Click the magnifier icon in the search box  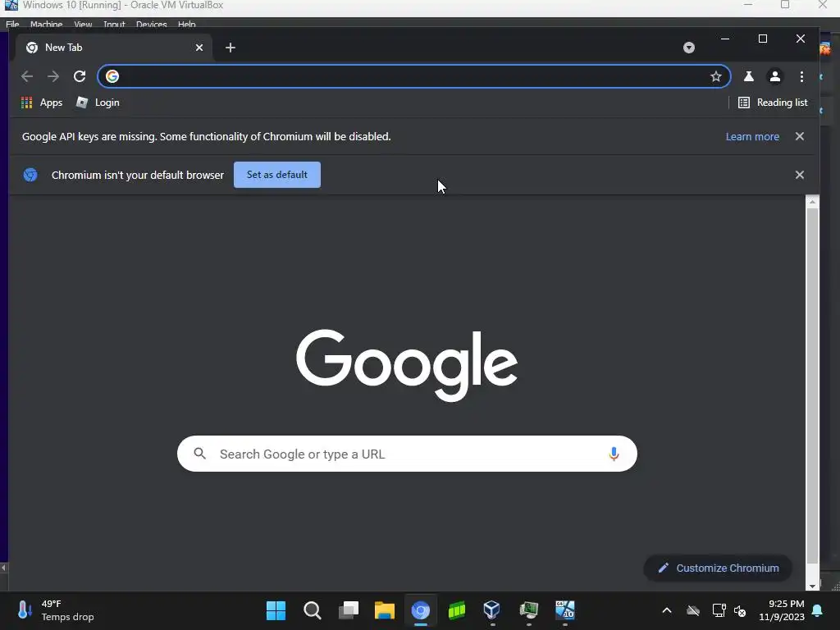pyautogui.click(x=200, y=454)
